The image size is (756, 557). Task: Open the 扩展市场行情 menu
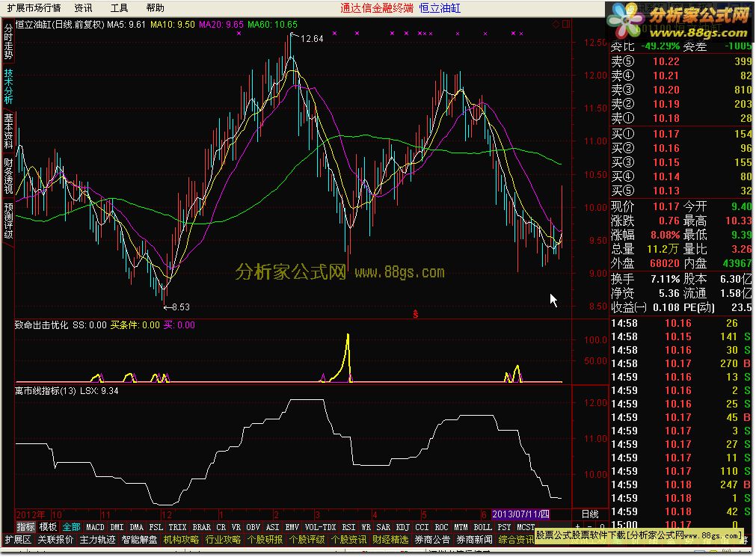point(34,7)
